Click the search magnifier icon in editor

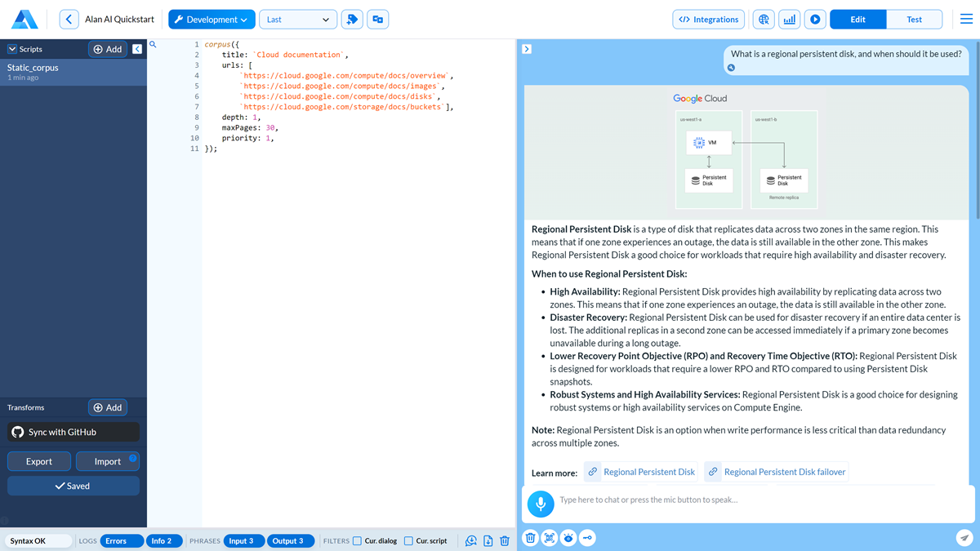point(153,45)
